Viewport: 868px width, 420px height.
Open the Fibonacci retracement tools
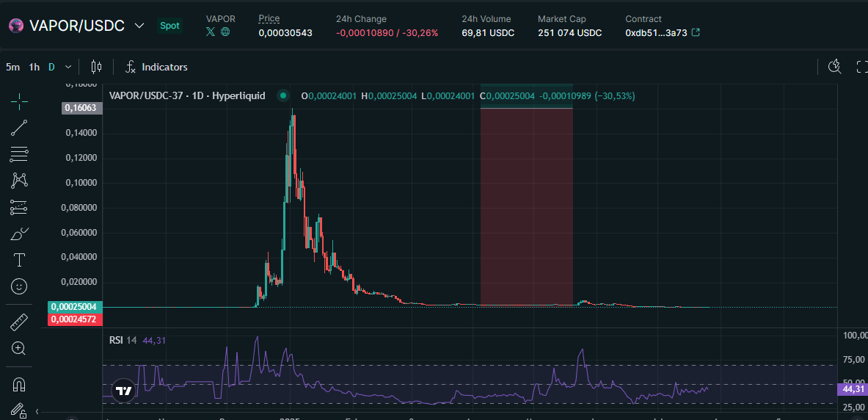(19, 154)
